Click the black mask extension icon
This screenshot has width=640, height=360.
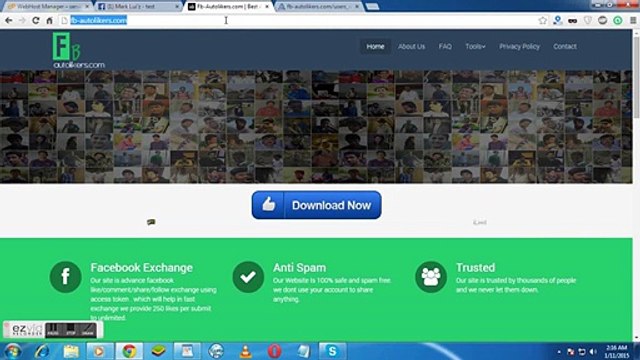[x=573, y=20]
